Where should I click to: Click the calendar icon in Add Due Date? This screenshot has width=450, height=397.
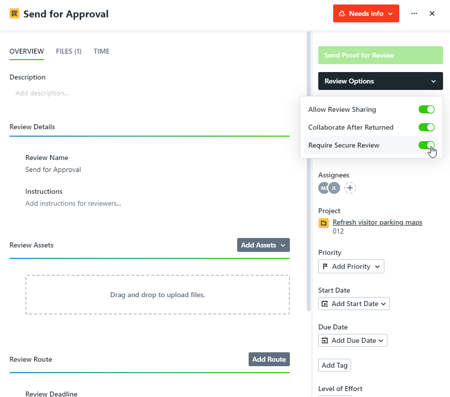pyautogui.click(x=324, y=340)
